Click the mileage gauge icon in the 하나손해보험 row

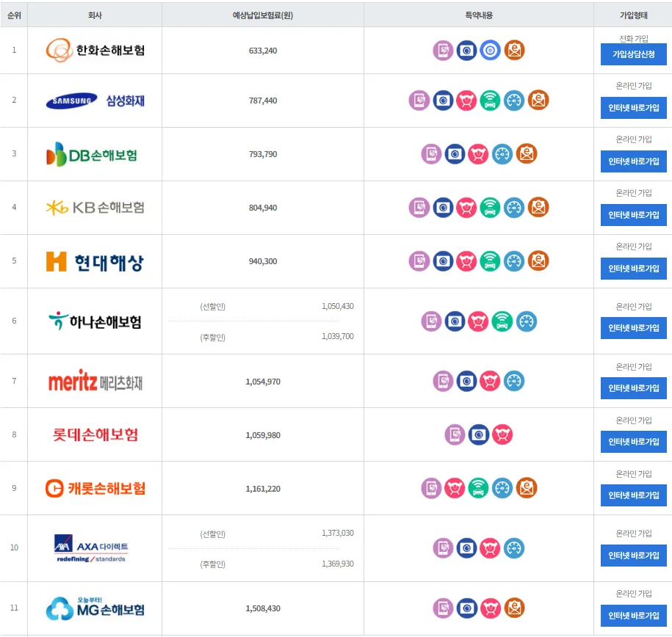tap(527, 321)
